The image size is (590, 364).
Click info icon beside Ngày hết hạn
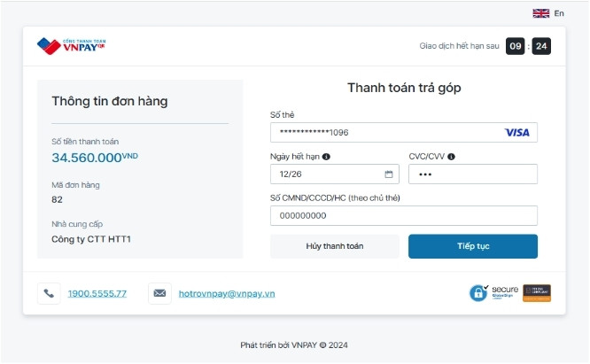coord(326,157)
